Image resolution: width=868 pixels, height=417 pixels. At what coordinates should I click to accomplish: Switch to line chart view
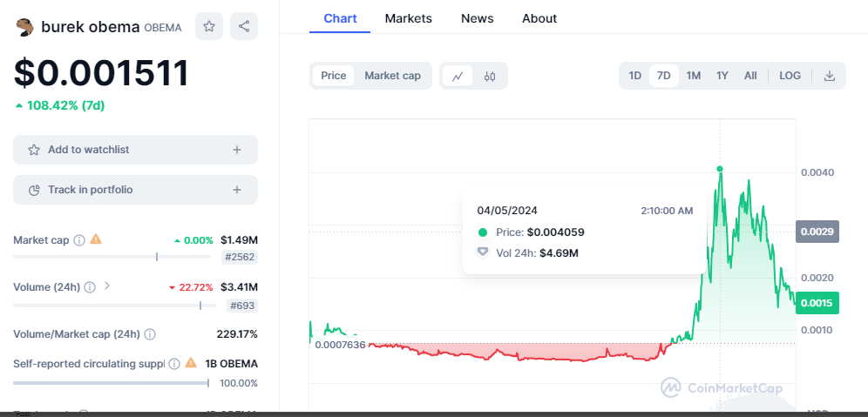pos(458,77)
